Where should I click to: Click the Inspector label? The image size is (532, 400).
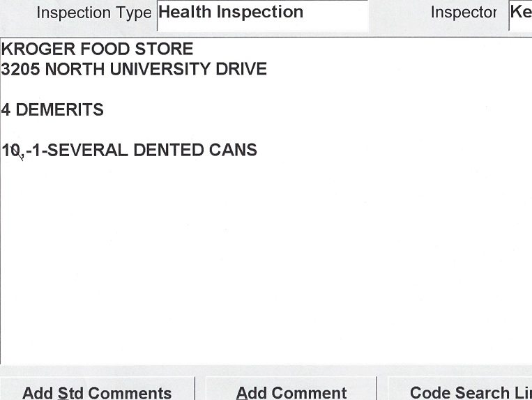point(464,13)
